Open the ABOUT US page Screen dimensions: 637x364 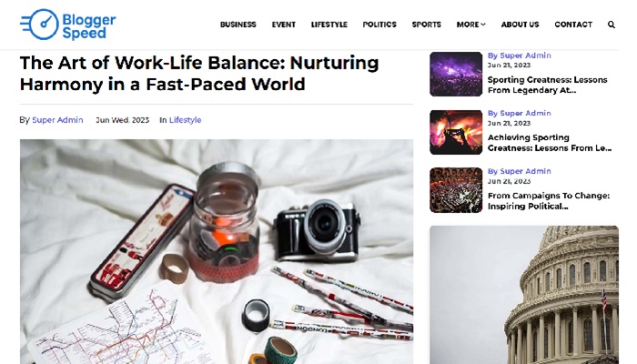520,25
